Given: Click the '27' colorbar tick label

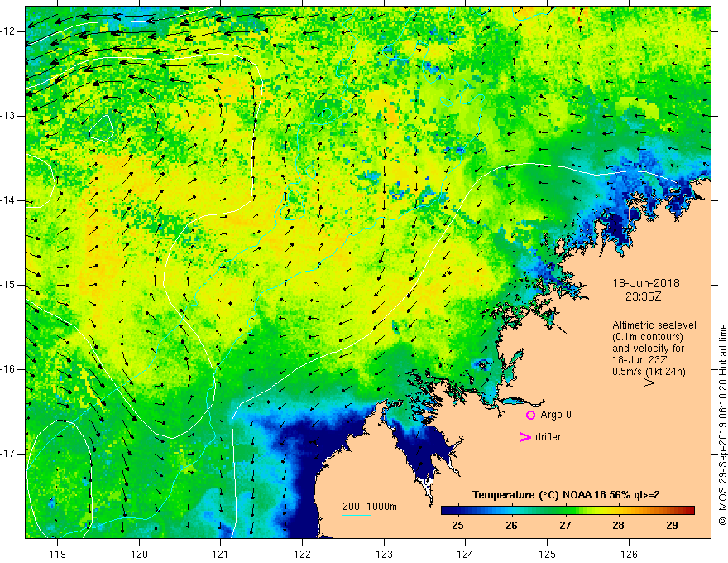Looking at the screenshot, I should click(564, 526).
